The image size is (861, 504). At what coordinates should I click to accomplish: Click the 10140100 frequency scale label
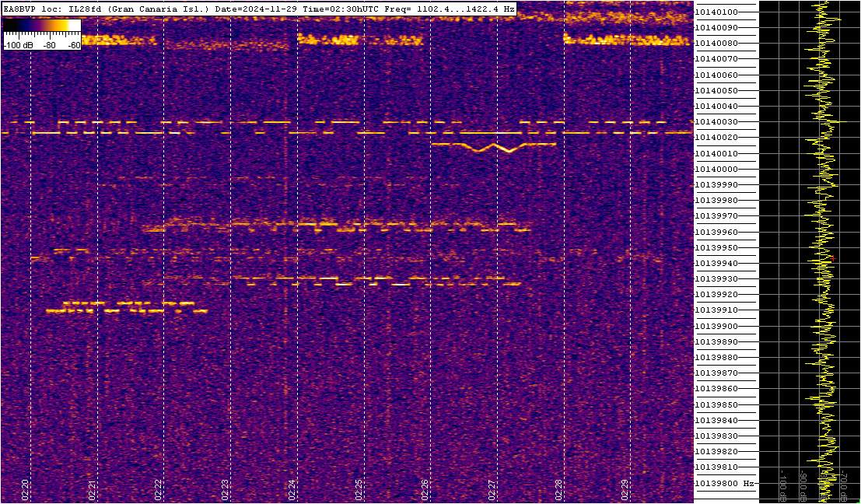click(x=716, y=12)
